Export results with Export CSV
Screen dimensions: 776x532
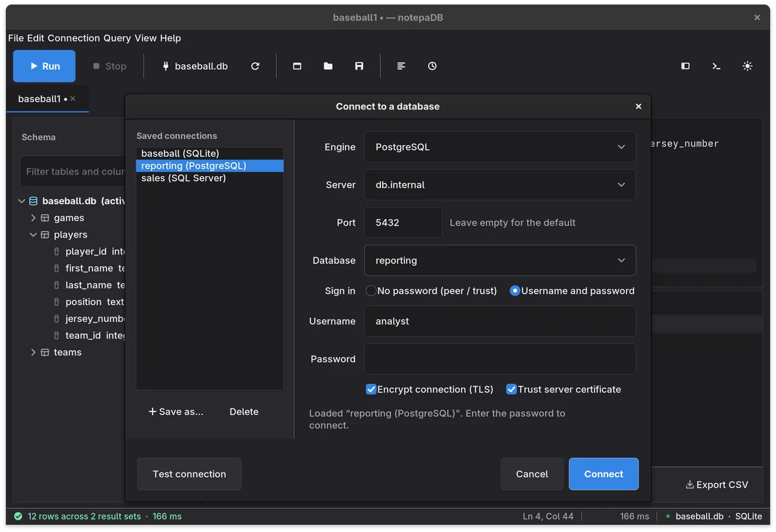pos(717,485)
